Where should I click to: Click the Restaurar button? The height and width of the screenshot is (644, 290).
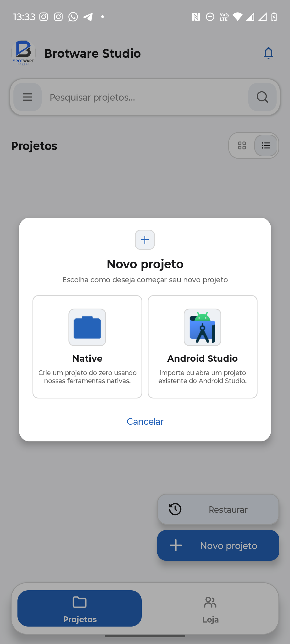click(218, 509)
